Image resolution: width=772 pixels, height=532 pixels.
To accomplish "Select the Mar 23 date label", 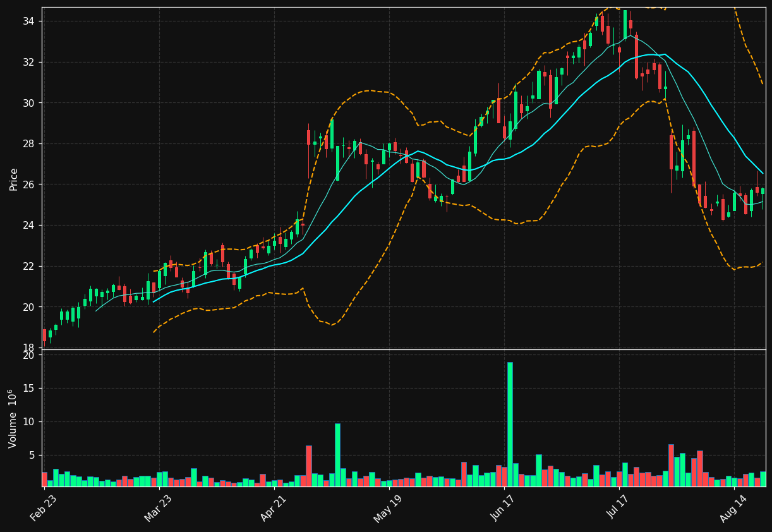I will pos(158,508).
